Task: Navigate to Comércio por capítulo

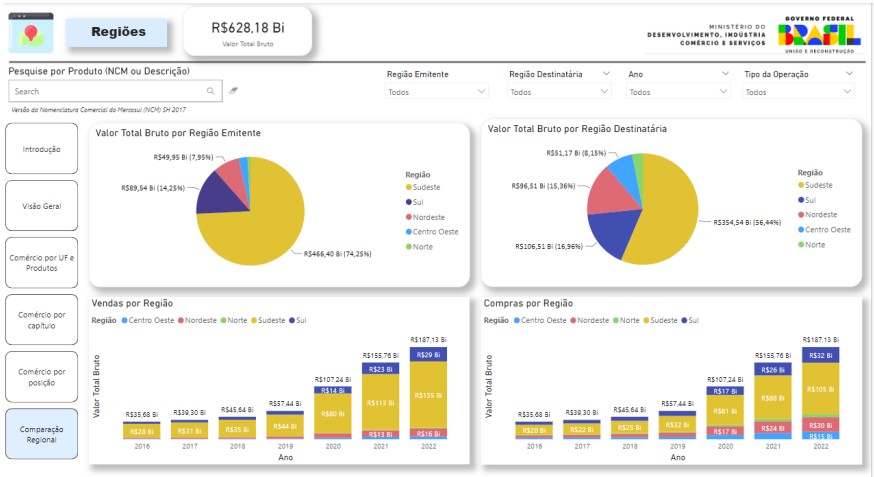Action: pos(41,320)
